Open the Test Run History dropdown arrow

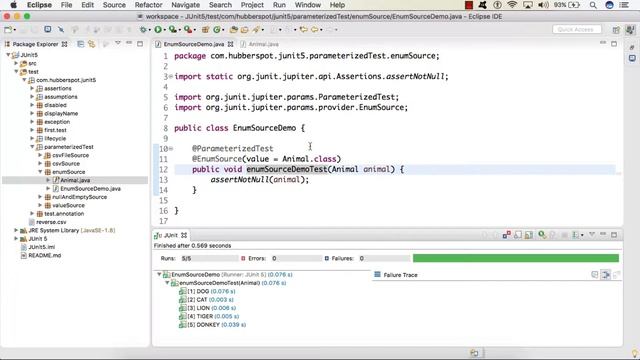582,235
